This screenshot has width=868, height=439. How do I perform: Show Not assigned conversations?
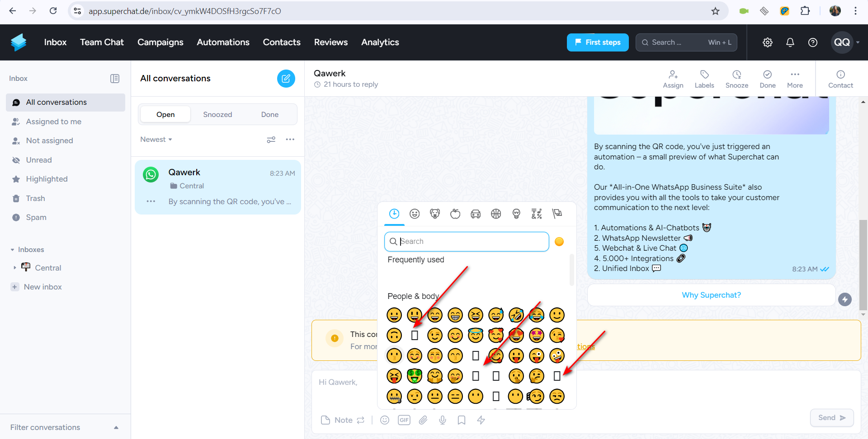66,140
